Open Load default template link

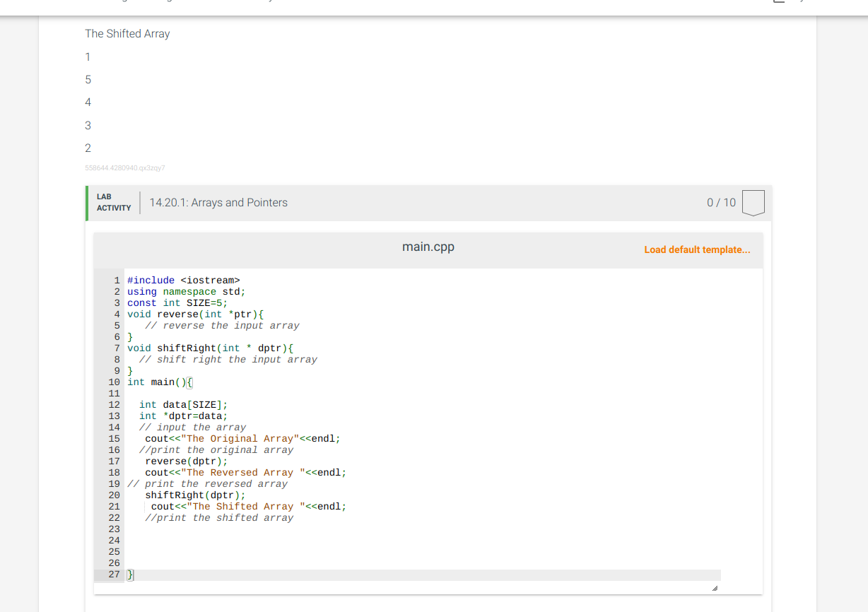click(697, 249)
